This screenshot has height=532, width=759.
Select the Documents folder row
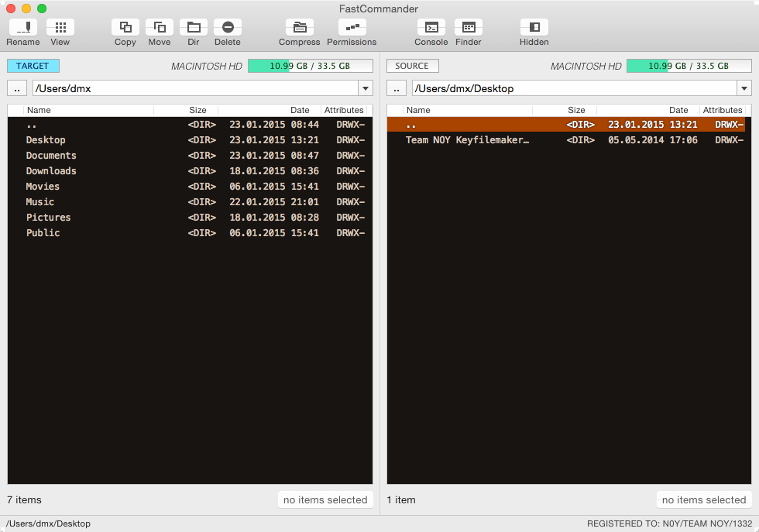tap(190, 156)
